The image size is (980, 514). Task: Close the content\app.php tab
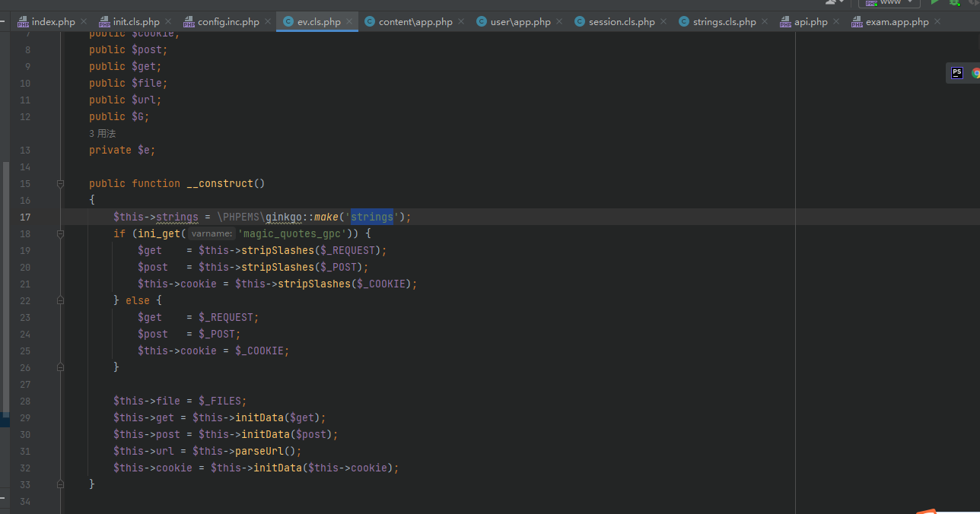click(460, 22)
